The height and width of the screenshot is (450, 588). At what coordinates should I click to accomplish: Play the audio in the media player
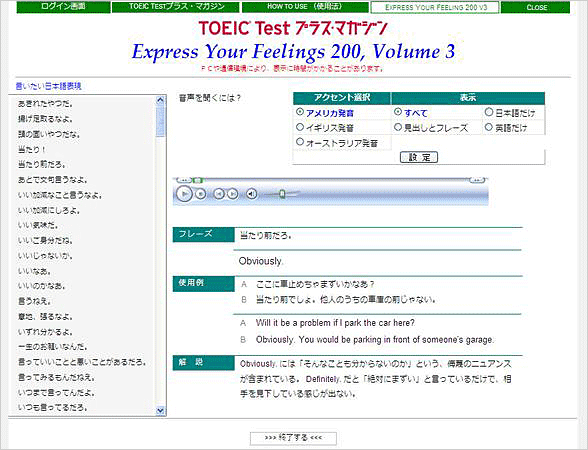[x=184, y=194]
